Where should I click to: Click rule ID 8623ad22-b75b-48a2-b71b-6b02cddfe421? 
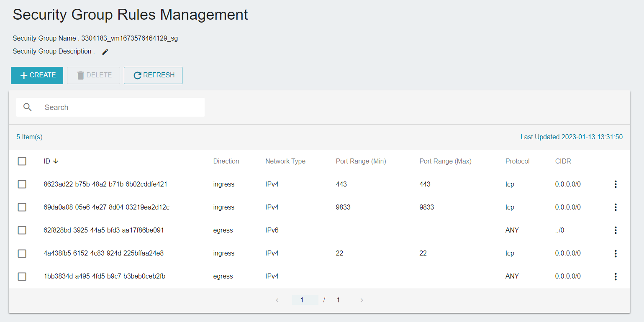pos(105,184)
